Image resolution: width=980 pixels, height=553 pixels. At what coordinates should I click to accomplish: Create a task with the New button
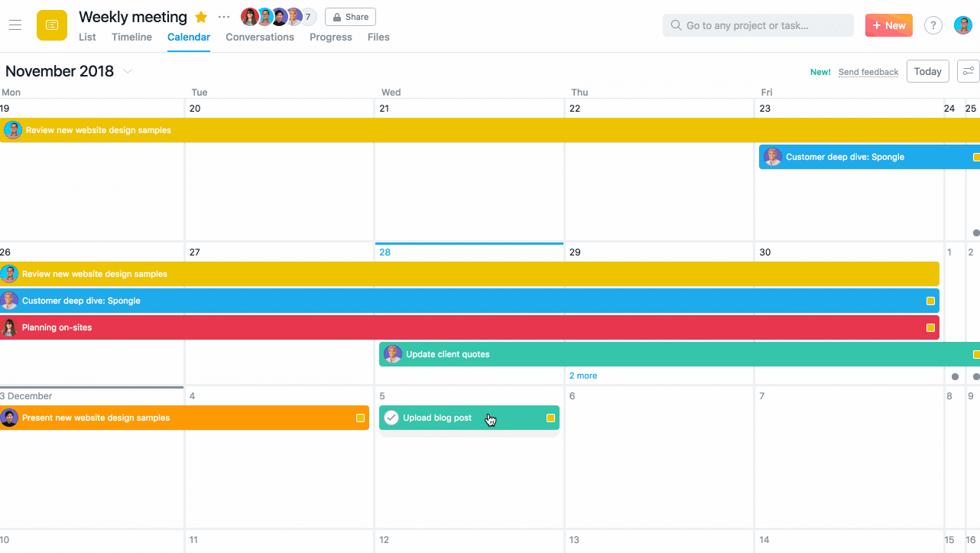pyautogui.click(x=888, y=24)
